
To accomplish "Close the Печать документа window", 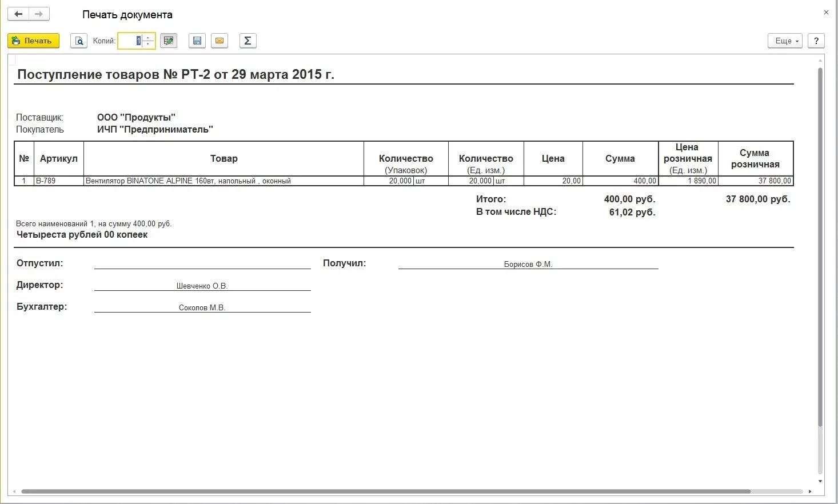I will tap(826, 12).
